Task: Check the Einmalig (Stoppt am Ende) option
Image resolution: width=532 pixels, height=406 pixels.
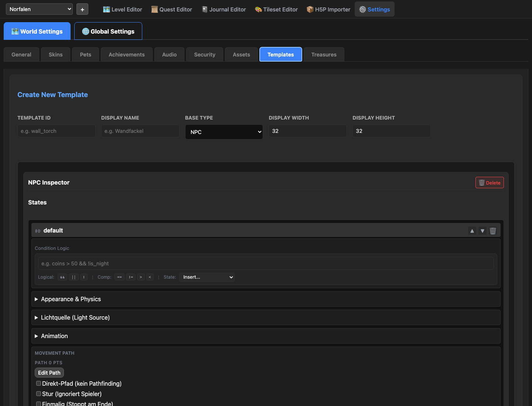Action: 38,404
